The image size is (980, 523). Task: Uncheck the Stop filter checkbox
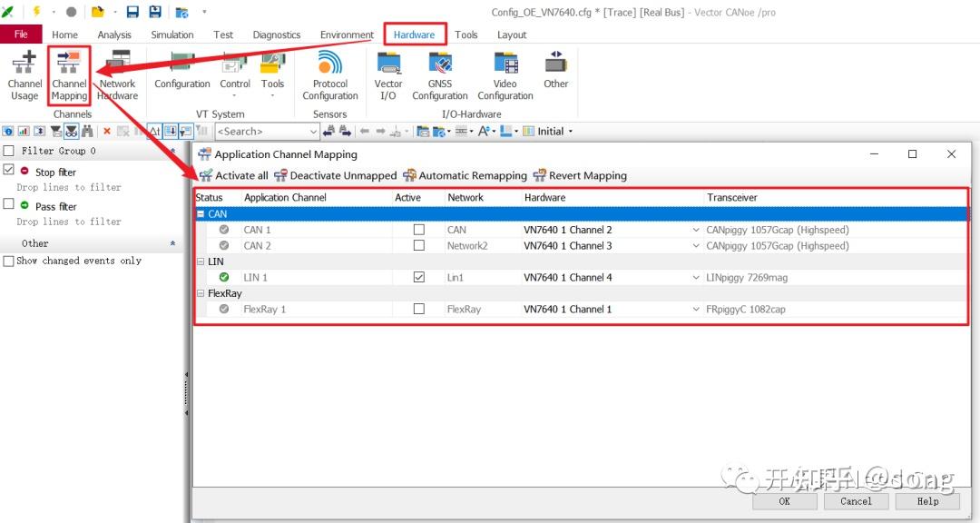tap(9, 170)
